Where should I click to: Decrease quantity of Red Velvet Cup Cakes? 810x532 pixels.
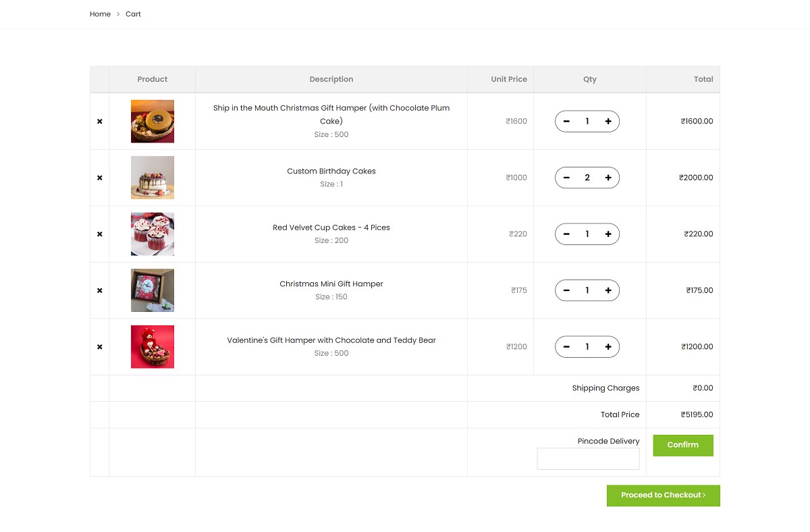pos(566,234)
